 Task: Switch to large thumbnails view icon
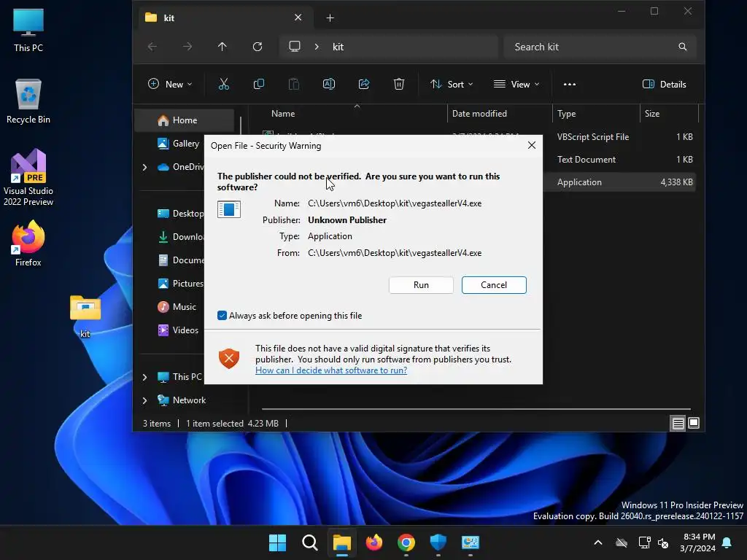point(694,423)
